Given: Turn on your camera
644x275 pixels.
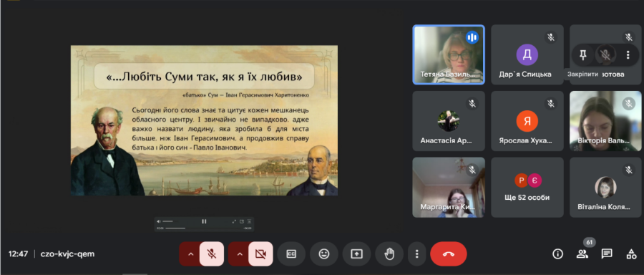Looking at the screenshot, I should (x=260, y=254).
